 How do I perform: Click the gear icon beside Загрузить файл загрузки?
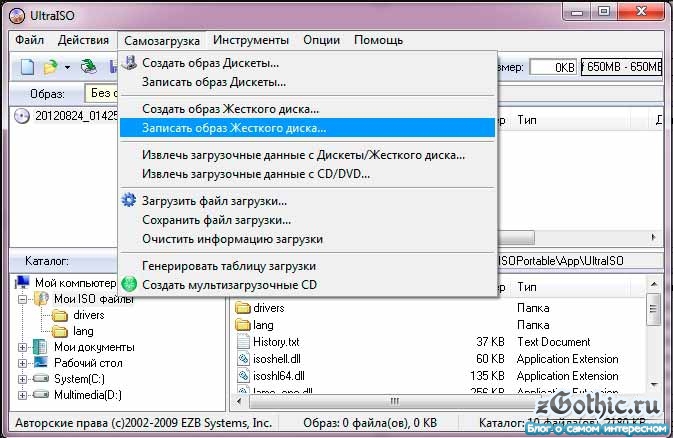click(129, 200)
